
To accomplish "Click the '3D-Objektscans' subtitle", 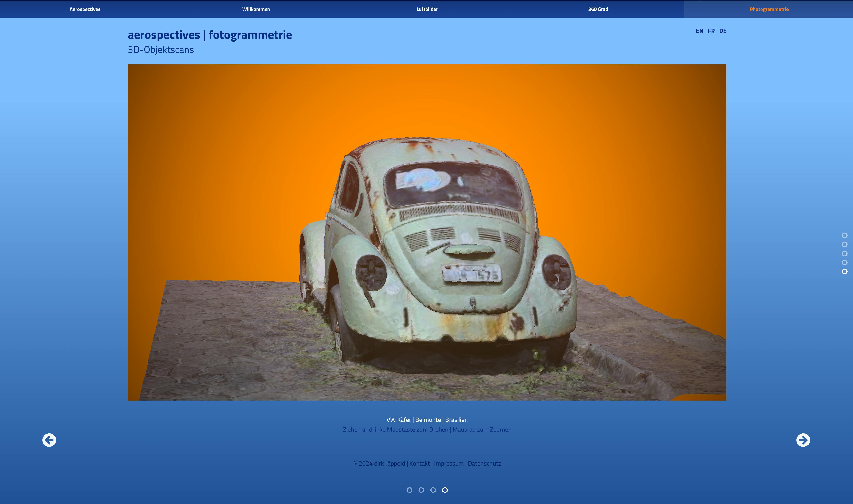I will [161, 50].
